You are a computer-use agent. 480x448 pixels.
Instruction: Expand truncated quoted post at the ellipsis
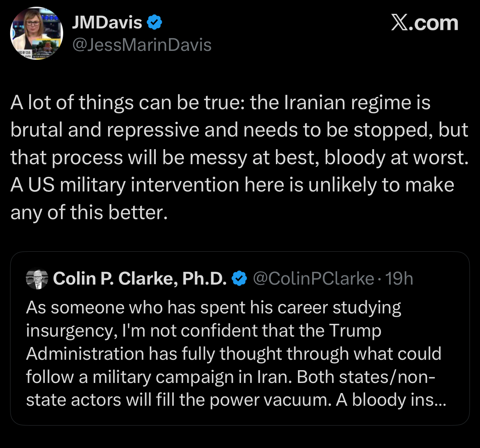pos(439,400)
